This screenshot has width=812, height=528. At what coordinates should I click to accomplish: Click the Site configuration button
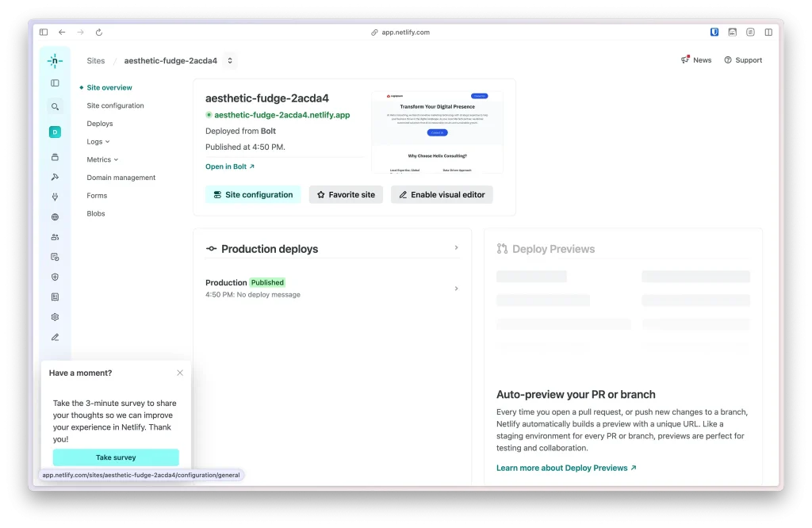(x=253, y=195)
